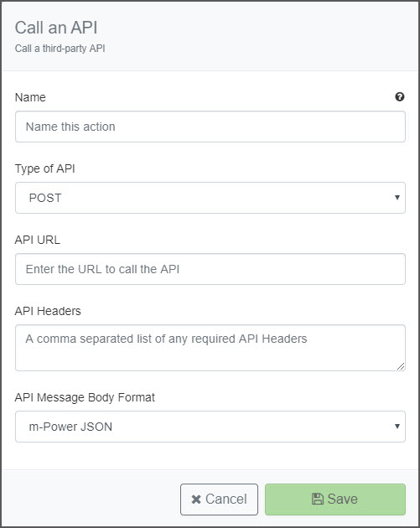Click the API URL label

tap(38, 240)
